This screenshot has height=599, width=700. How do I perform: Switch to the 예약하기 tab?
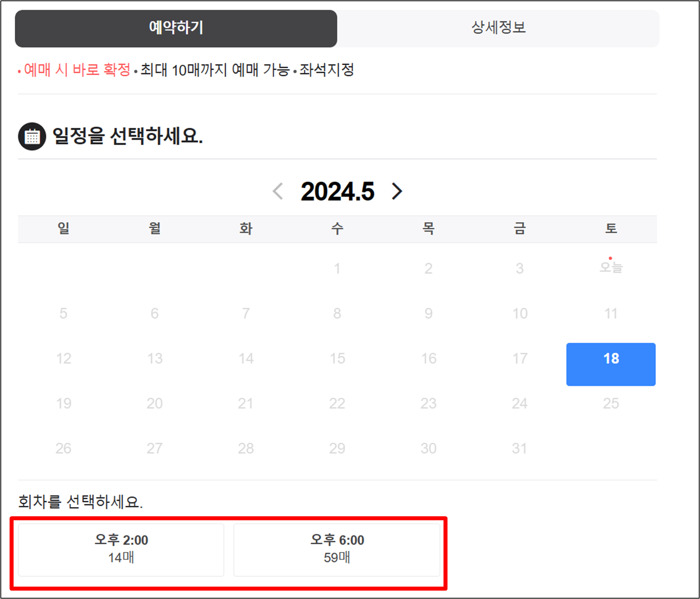coord(176,28)
